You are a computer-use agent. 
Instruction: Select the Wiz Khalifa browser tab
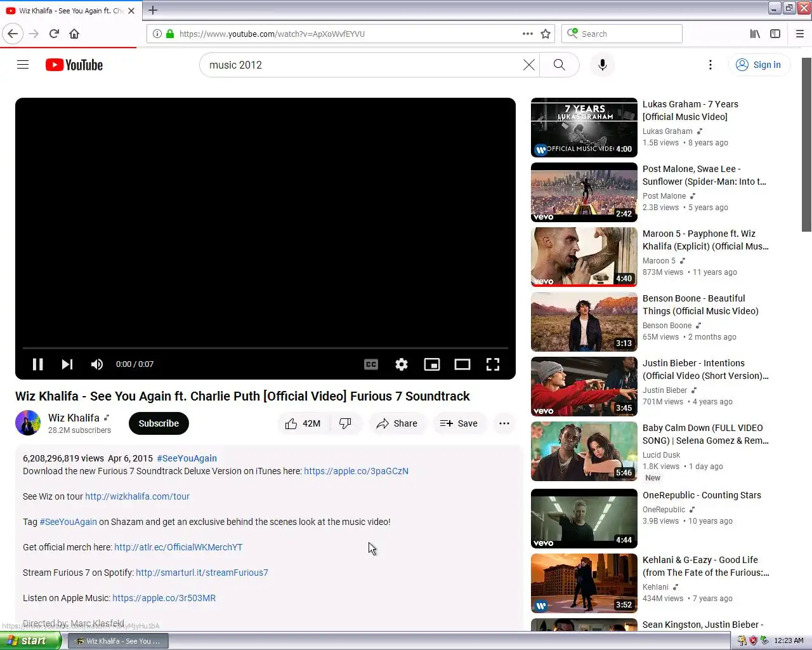coord(70,11)
